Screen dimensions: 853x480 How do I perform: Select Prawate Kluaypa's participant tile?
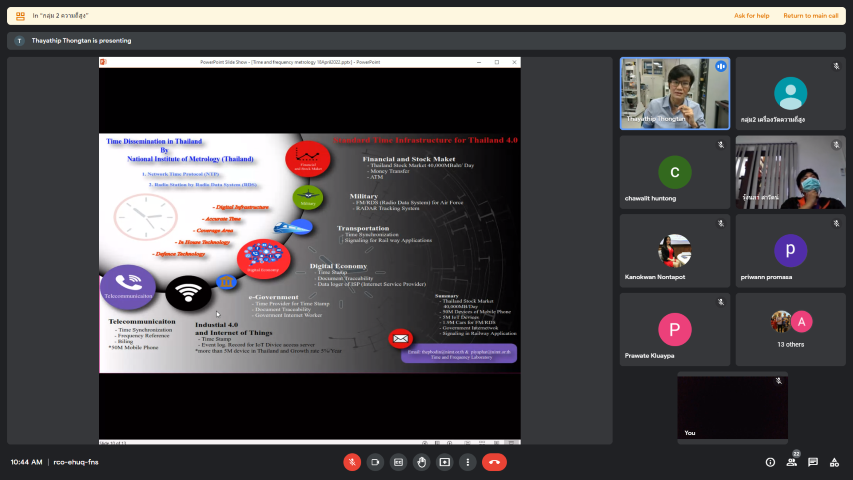(x=674, y=329)
